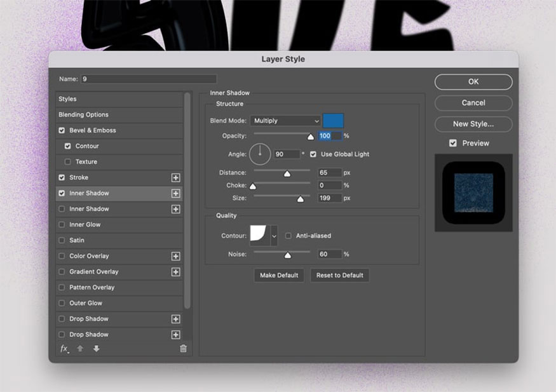Enable the Anti-aliased checkbox

(x=288, y=236)
